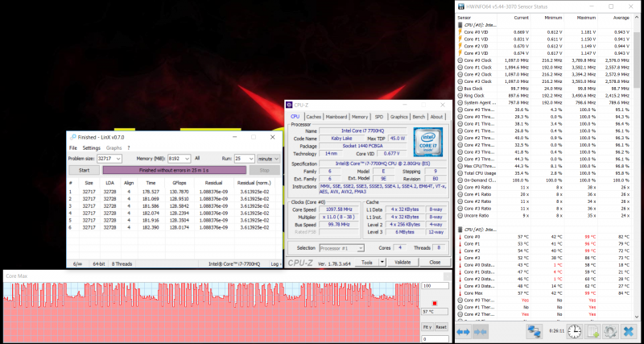The width and height of the screenshot is (644, 344).
Task: Click the HWiNFO64 icon in title bar
Action: (x=461, y=6)
